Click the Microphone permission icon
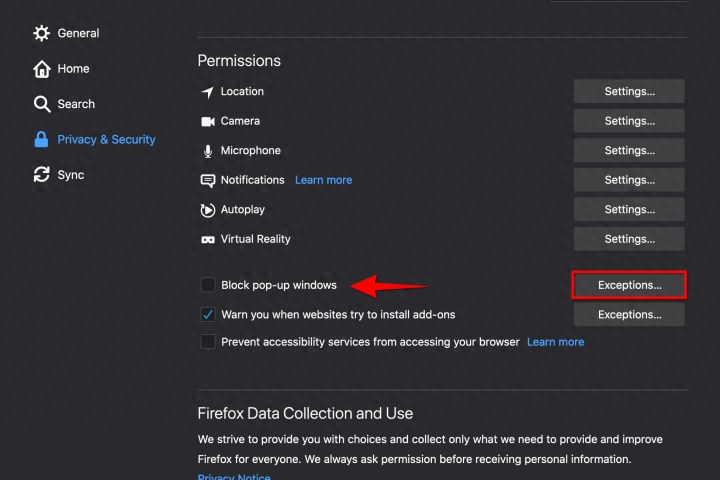The image size is (720, 480). pyautogui.click(x=208, y=151)
